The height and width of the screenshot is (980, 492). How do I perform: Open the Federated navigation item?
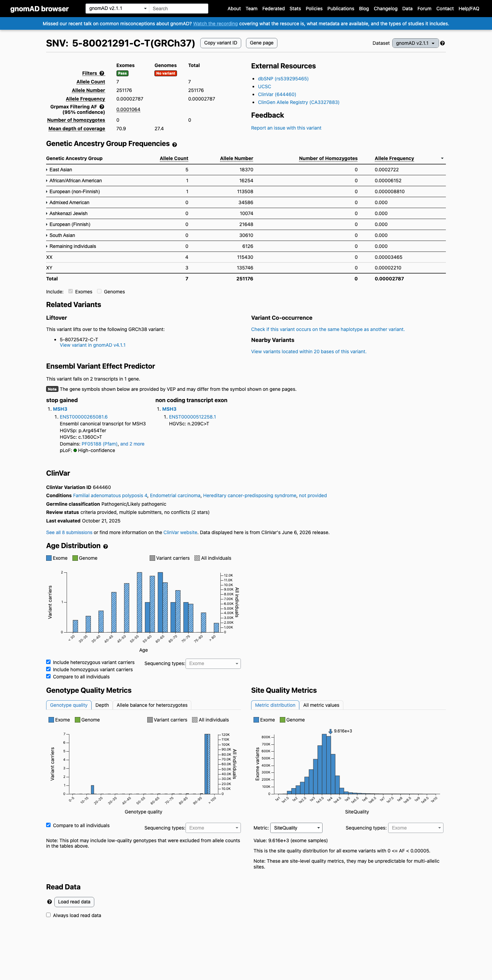tap(273, 9)
